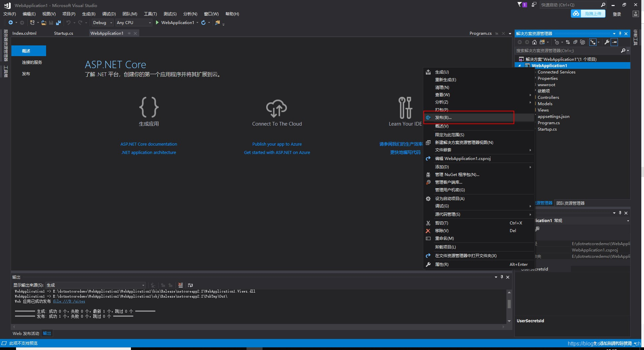Screen dimensions: 644x350
Task: Toggle Word Wrap in Output panel
Action: (x=190, y=285)
